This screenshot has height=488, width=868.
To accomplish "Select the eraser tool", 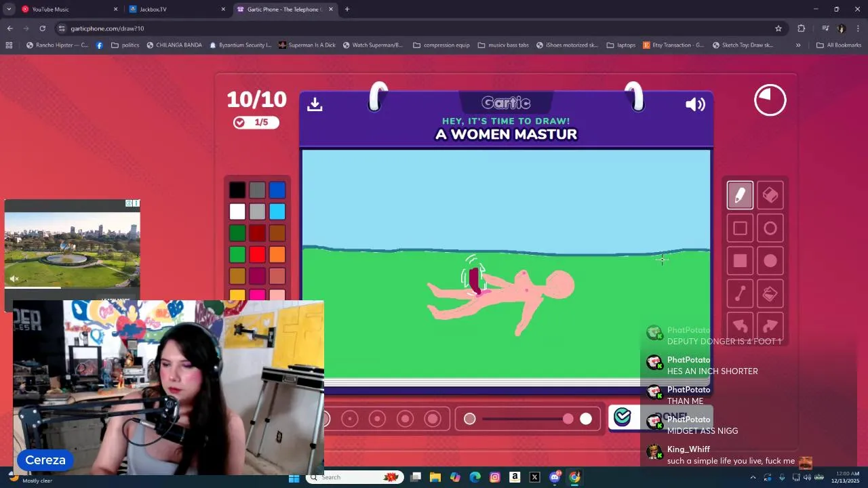I will coord(770,195).
